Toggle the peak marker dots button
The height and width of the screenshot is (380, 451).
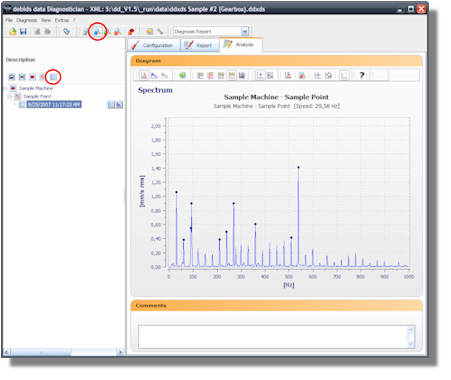pyautogui.click(x=260, y=75)
